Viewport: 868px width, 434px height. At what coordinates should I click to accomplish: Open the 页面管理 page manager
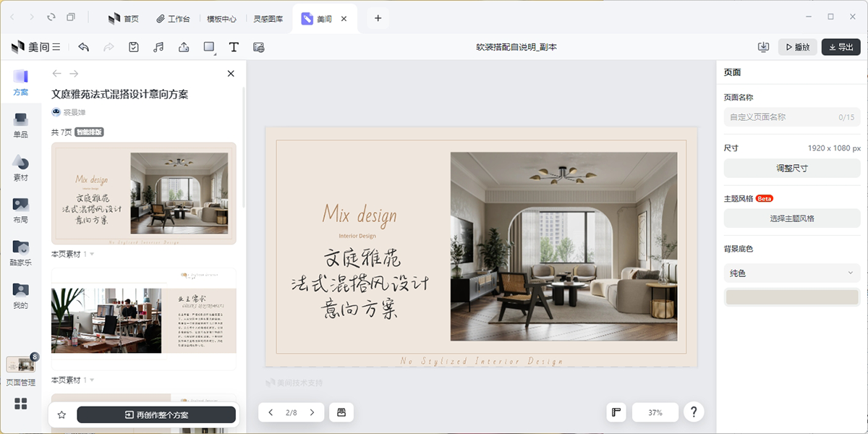click(x=20, y=370)
